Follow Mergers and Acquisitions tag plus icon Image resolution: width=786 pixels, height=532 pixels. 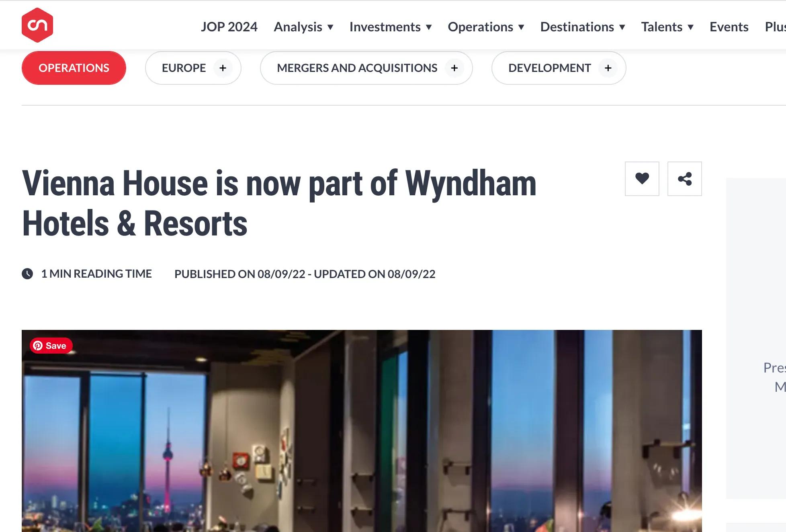pos(454,68)
